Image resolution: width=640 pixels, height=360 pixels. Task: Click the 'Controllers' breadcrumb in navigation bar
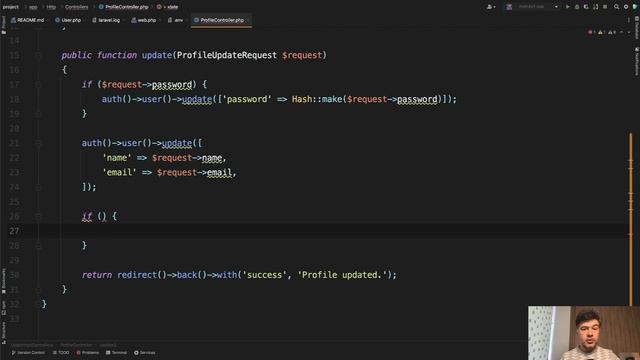pyautogui.click(x=76, y=7)
